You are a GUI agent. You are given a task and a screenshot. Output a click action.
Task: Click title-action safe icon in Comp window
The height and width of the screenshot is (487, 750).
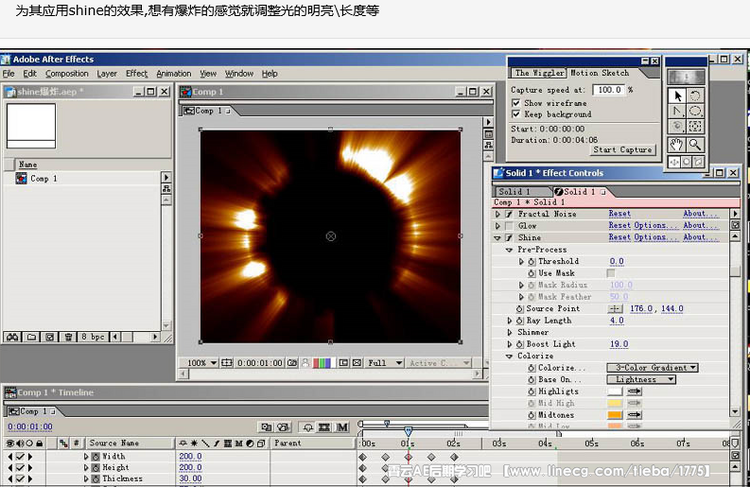[x=227, y=363]
